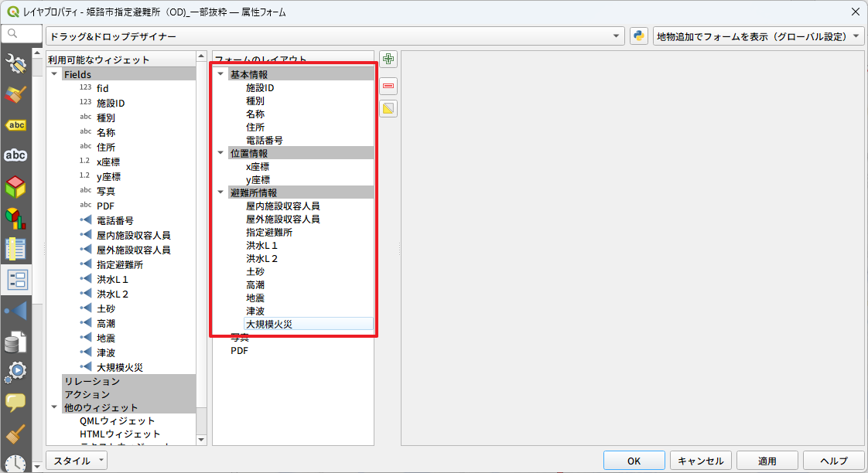Open the ドラッグ&ドロップデザイナー editor dropdown
This screenshot has width=868, height=473.
335,36
